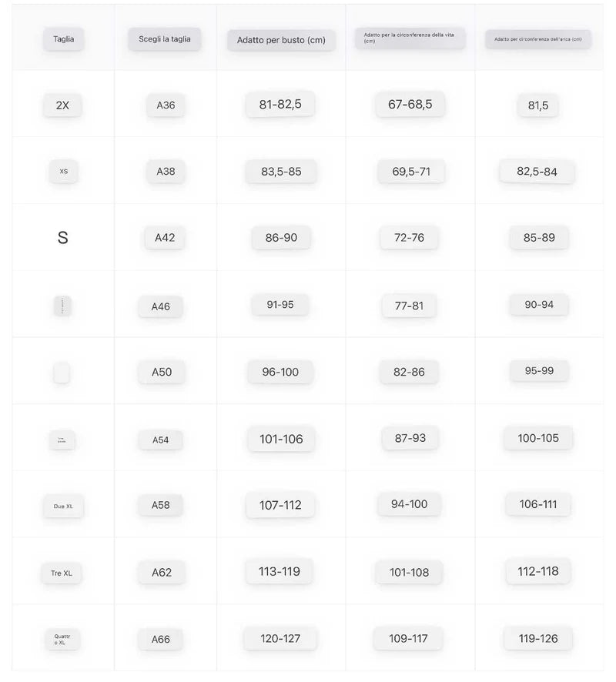
Task: Click the Taglia column header
Action: coord(63,38)
